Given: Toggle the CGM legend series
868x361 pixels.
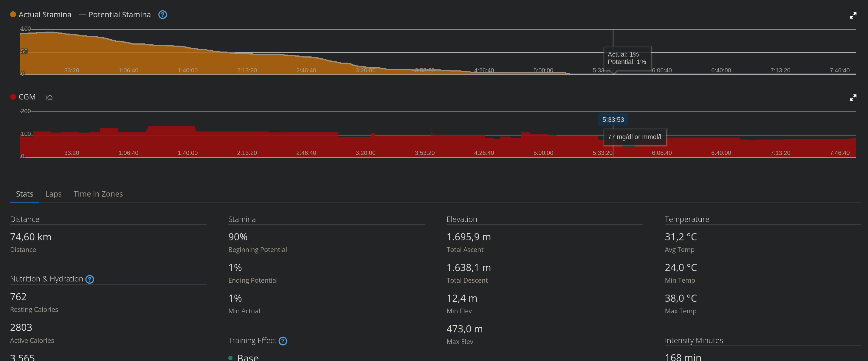Looking at the screenshot, I should pyautogui.click(x=27, y=97).
